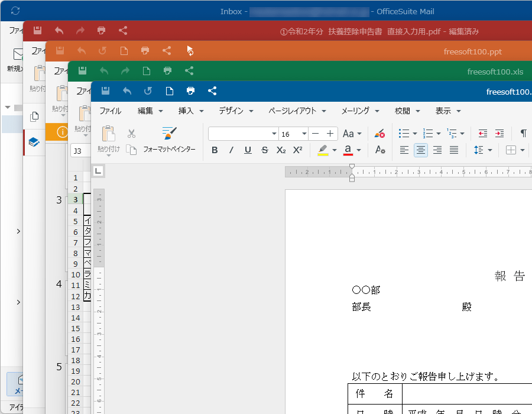Viewport: 532px width, 414px height.
Task: Paste using the clipboard icon in document ribbon
Action: pos(109,133)
